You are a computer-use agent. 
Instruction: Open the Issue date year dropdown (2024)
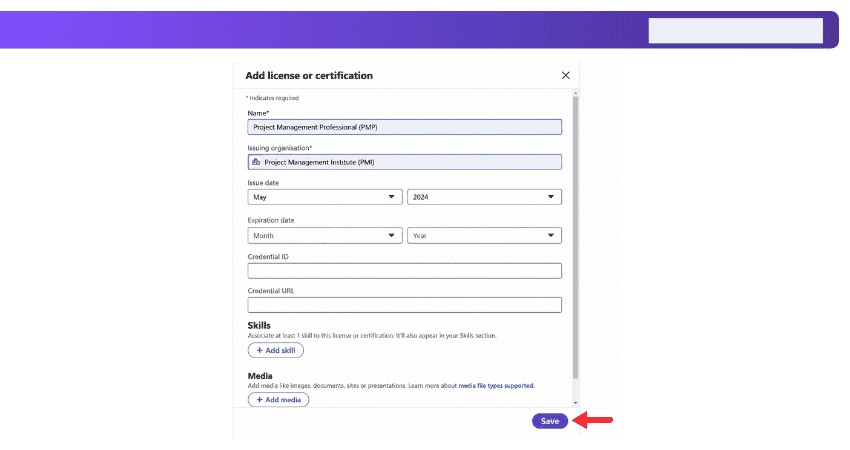click(484, 197)
